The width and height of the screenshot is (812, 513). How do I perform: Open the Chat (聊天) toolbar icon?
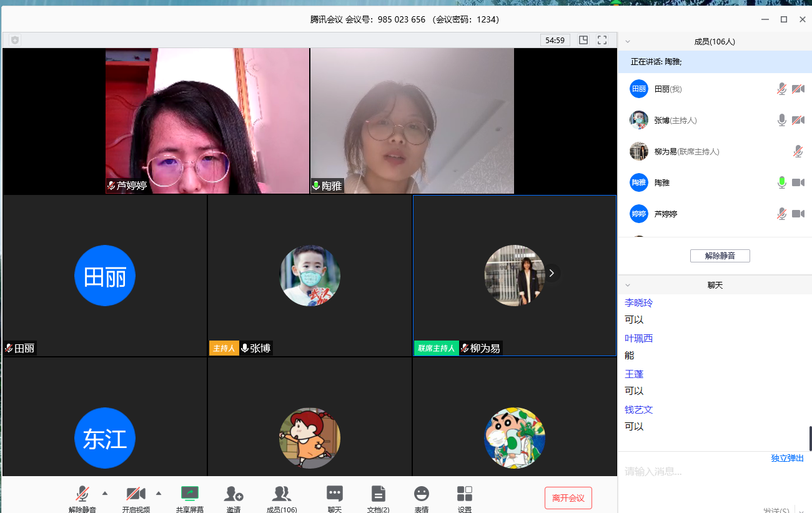click(335, 494)
